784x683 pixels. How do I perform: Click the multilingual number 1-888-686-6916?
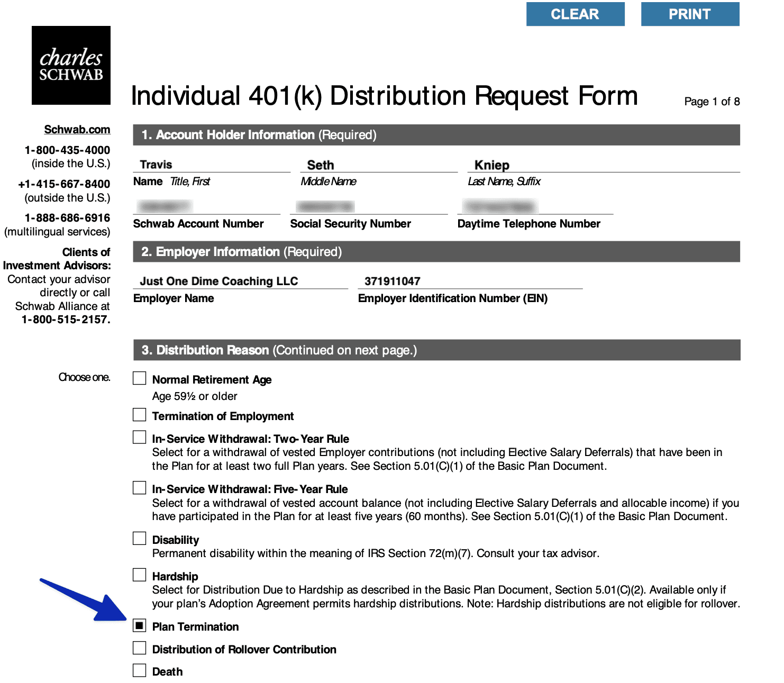[x=67, y=218]
